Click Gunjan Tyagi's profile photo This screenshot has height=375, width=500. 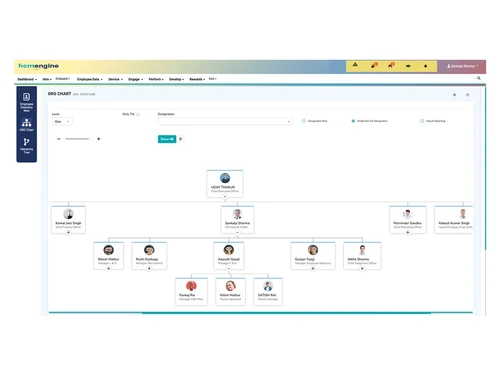(x=313, y=250)
